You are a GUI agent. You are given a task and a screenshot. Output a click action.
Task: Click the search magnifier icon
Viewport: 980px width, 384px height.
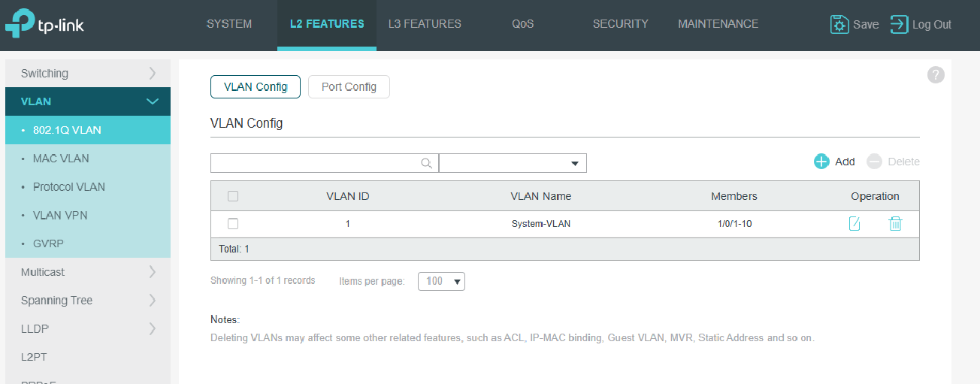426,163
